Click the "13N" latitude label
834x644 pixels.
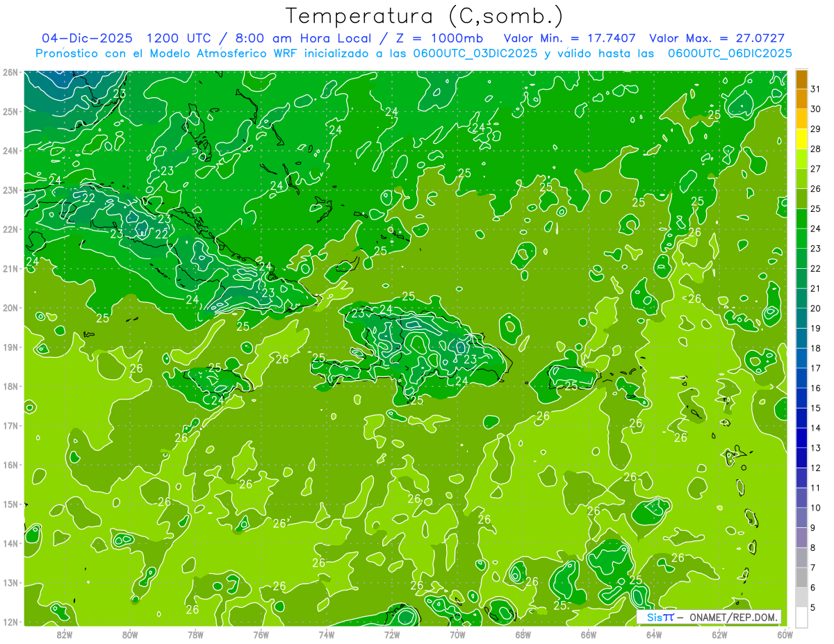point(10,582)
